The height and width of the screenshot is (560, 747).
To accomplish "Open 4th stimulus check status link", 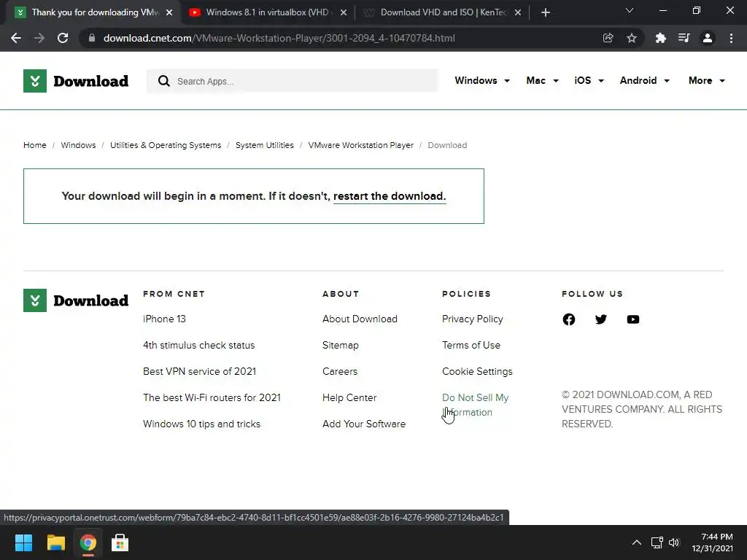I will [x=198, y=345].
